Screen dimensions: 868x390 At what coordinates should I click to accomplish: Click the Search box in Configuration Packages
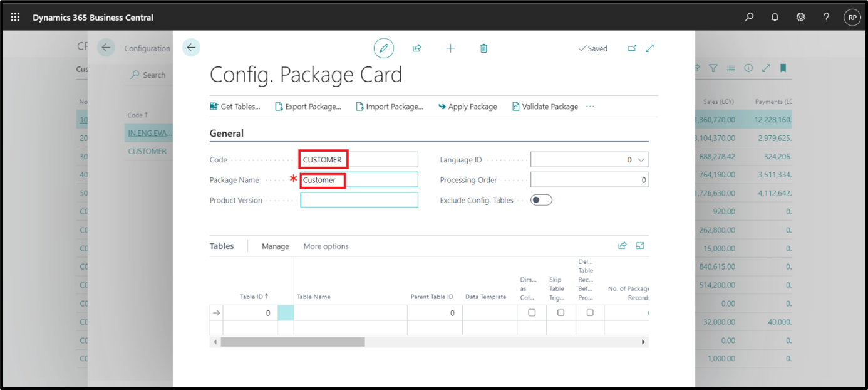pyautogui.click(x=148, y=75)
